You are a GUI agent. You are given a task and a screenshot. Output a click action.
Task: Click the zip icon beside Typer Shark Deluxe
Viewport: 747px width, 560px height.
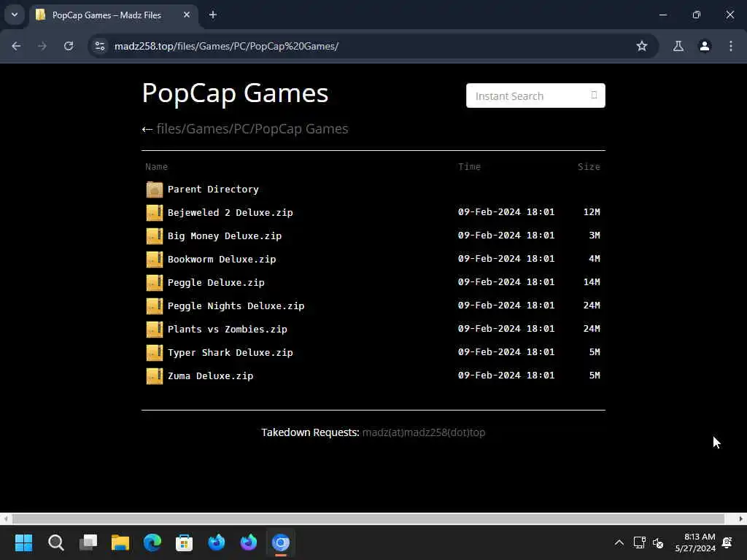click(x=155, y=353)
